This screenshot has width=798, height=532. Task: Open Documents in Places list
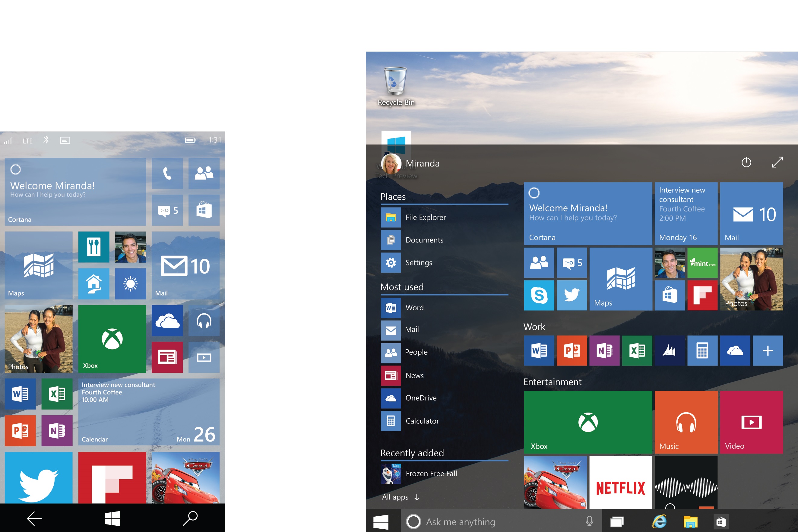pos(445,240)
